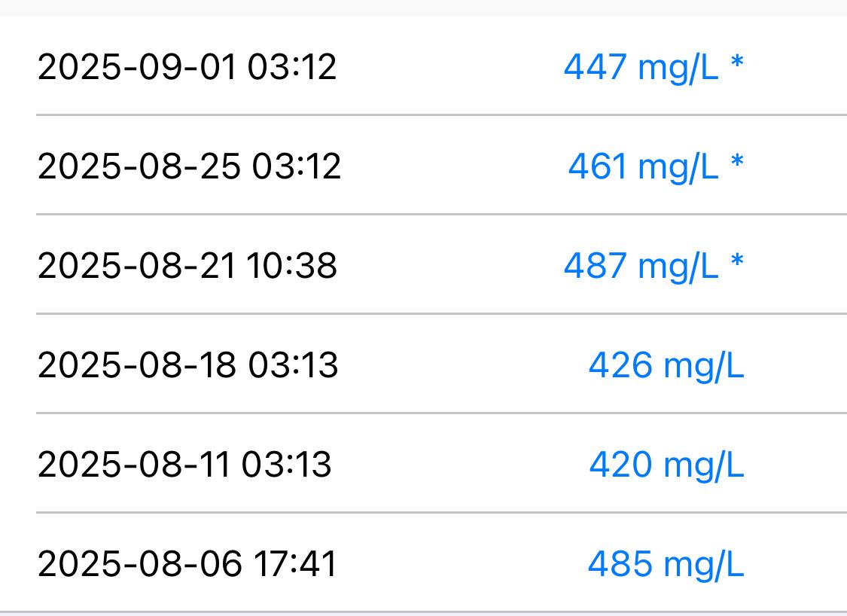Open the 2025-08-11 03:13 entry

click(x=423, y=463)
